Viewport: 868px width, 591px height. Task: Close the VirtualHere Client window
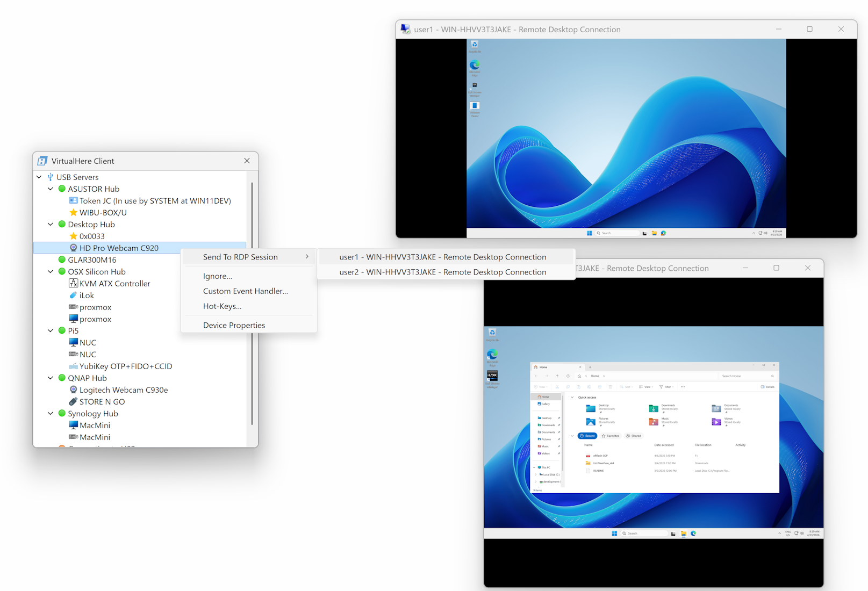pyautogui.click(x=247, y=161)
